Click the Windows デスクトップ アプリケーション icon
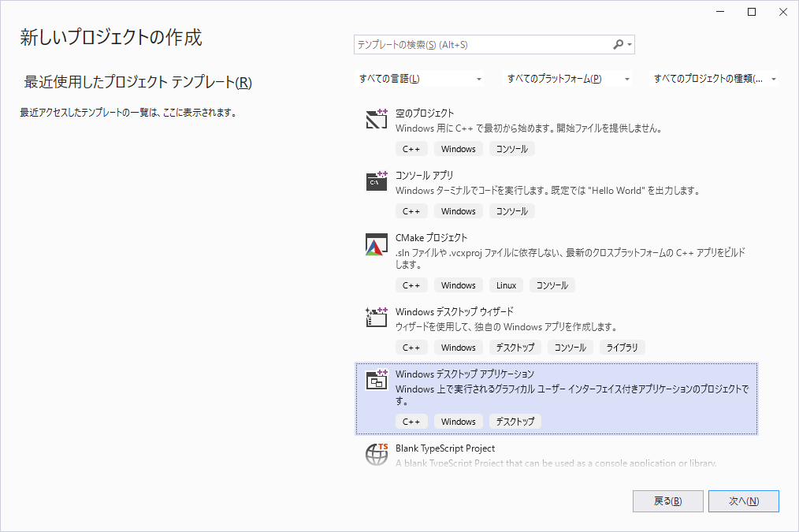This screenshot has height=532, width=799. tap(377, 380)
